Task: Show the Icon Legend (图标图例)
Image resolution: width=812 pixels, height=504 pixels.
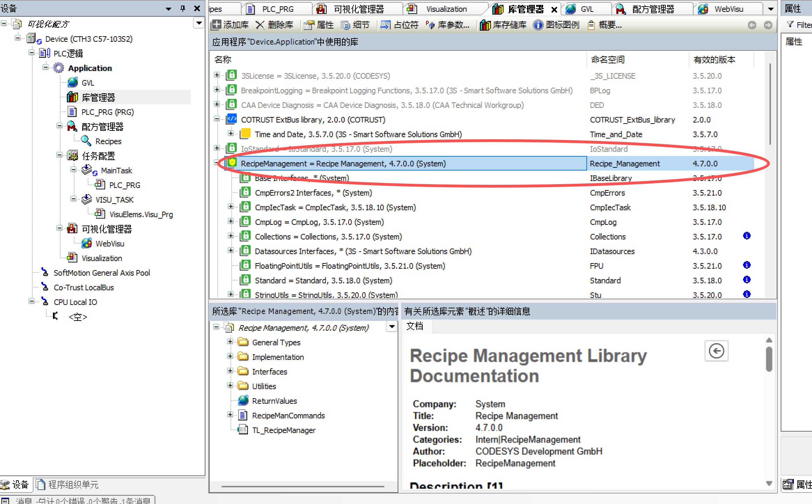Action: point(556,25)
